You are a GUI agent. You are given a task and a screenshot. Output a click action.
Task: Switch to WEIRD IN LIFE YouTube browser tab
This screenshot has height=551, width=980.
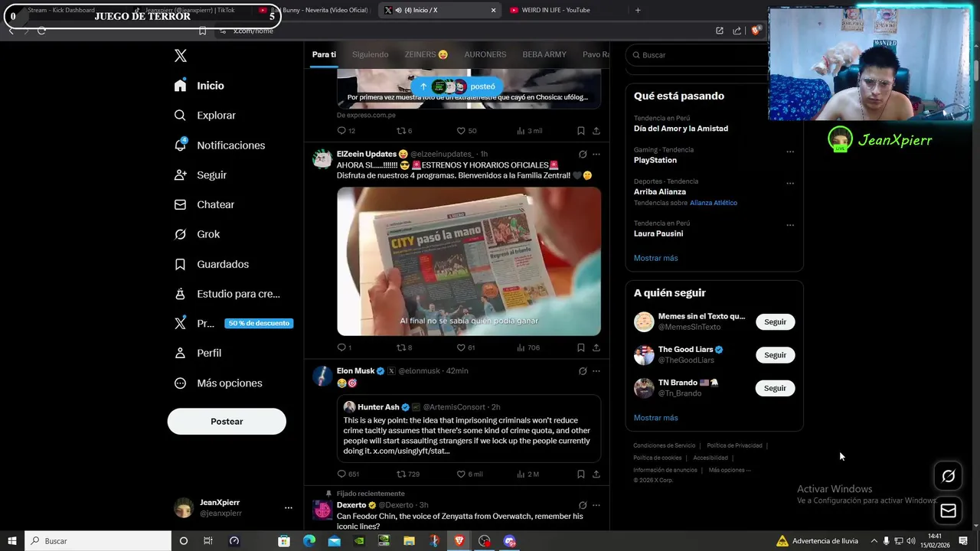click(x=563, y=10)
